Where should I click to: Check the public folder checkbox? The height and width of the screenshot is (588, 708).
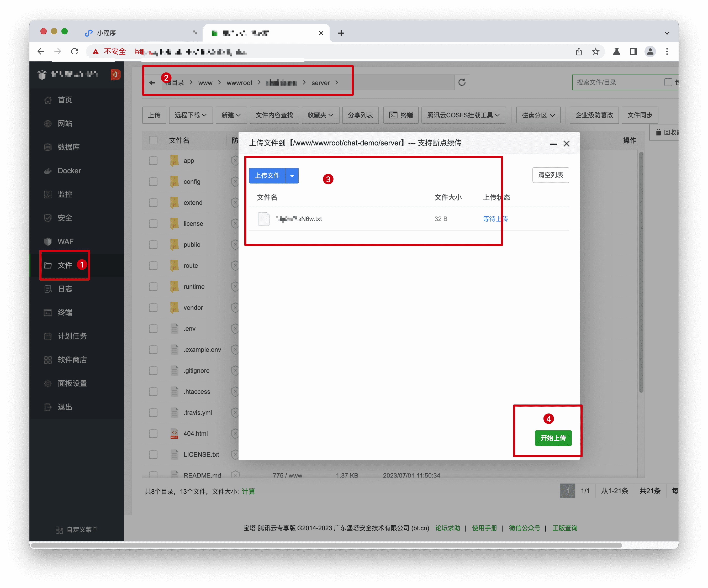coord(154,244)
